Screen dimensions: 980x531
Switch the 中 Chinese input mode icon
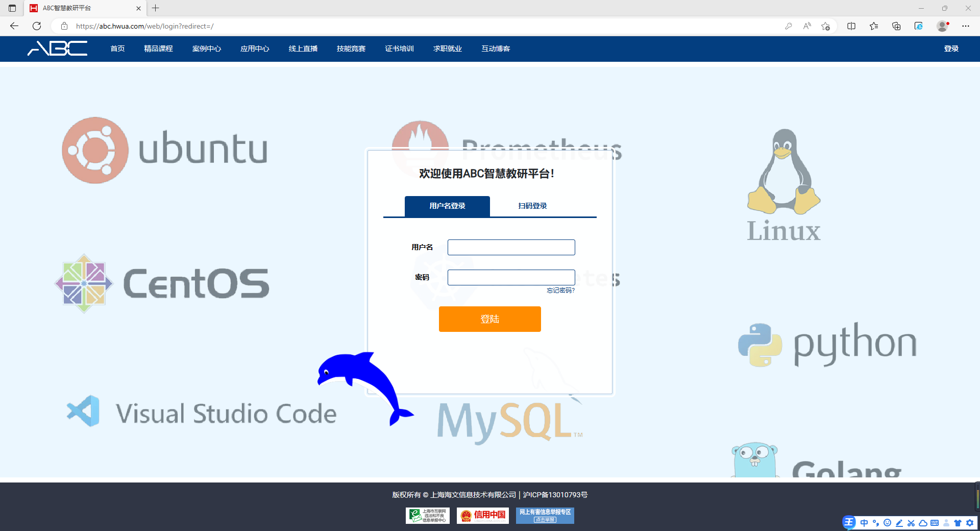864,523
